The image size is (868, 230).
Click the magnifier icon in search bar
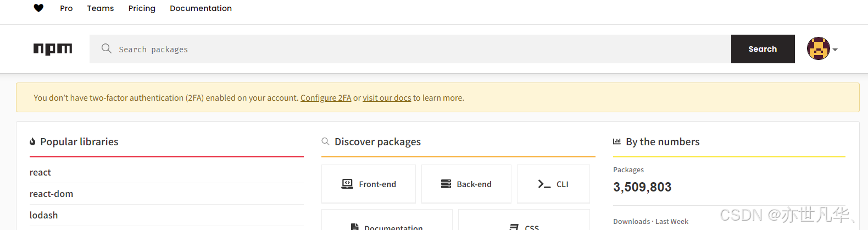point(107,48)
